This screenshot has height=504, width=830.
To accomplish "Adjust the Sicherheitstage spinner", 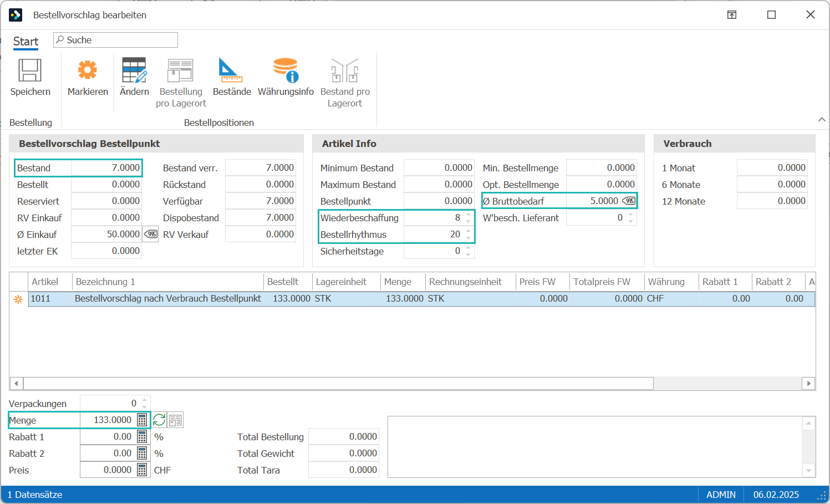I will [x=469, y=251].
